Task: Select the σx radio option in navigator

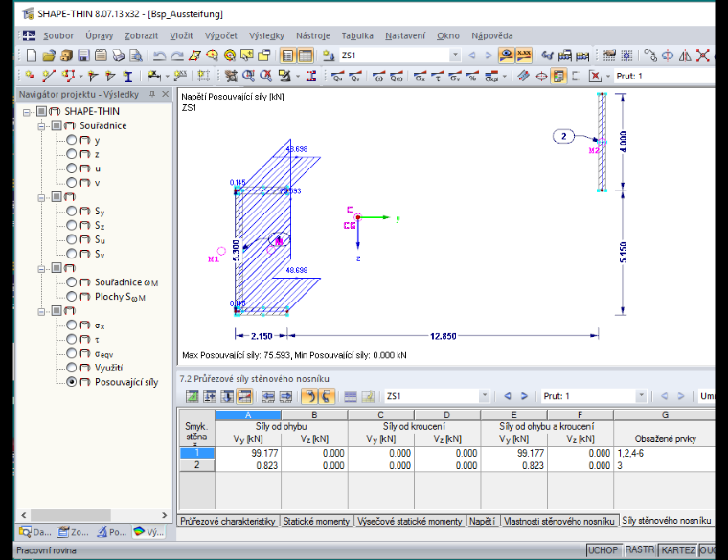Action: [x=71, y=325]
